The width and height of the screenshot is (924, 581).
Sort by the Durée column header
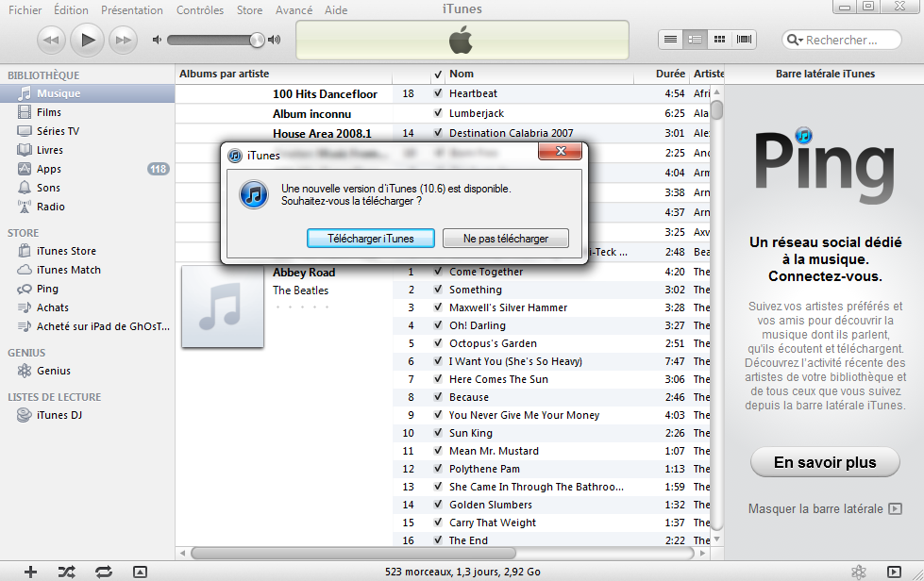(x=661, y=75)
